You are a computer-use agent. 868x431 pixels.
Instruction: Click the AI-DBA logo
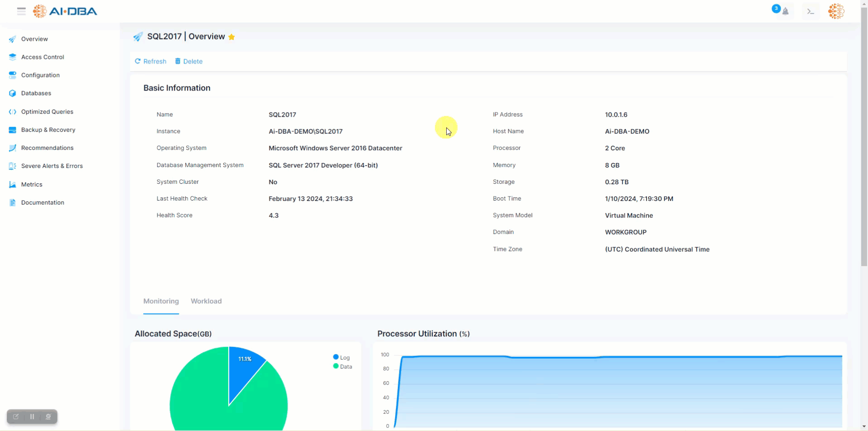65,11
